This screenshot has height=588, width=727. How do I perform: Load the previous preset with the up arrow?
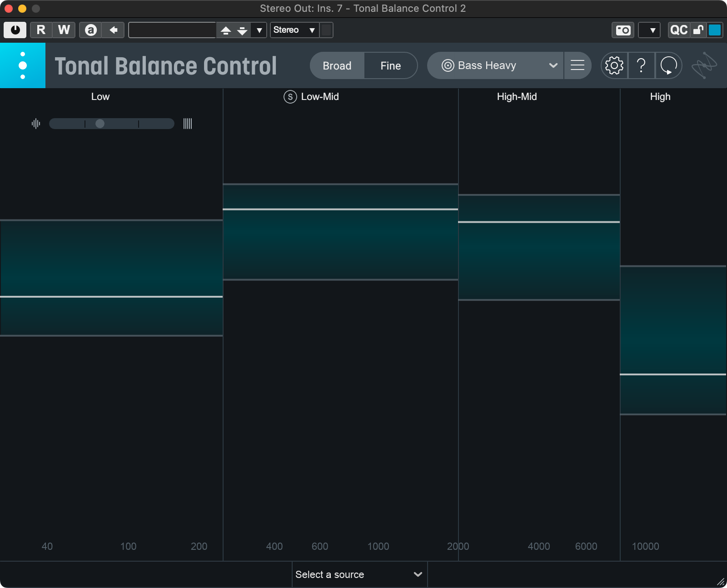coord(226,30)
